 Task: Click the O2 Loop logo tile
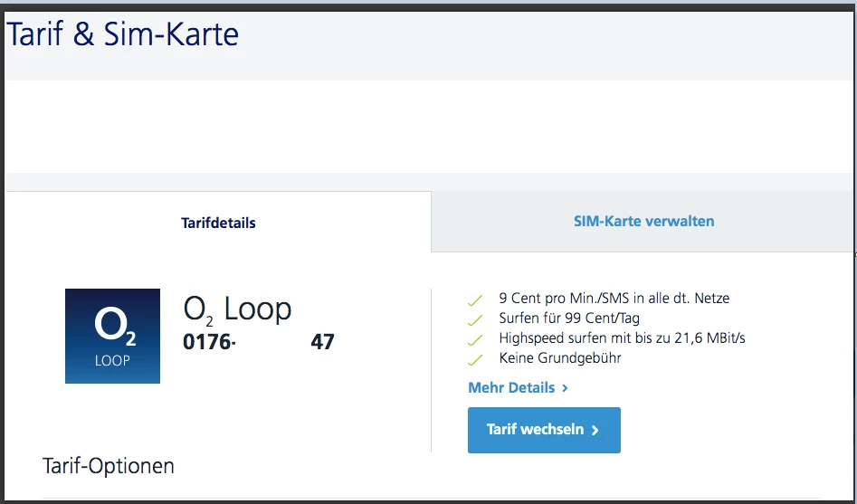112,336
